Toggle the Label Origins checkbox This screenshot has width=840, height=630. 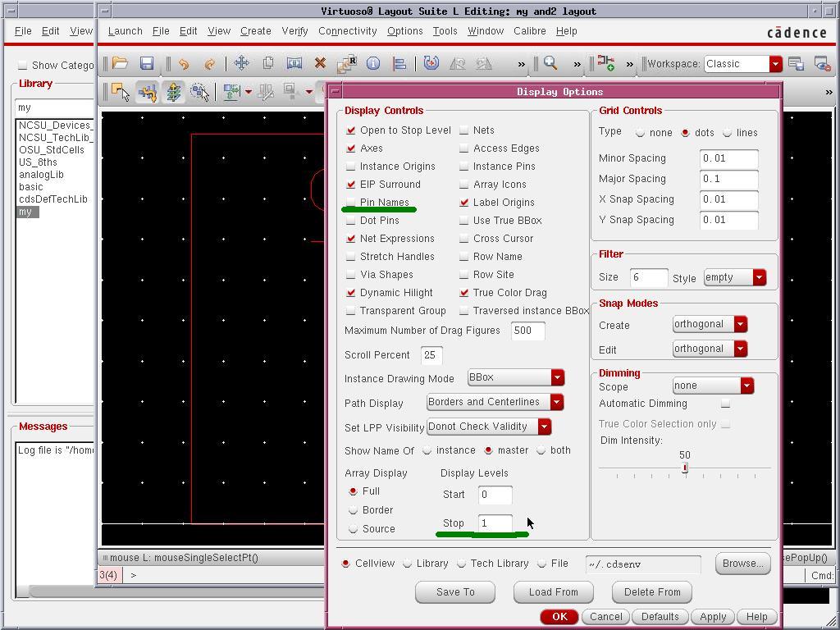point(464,202)
